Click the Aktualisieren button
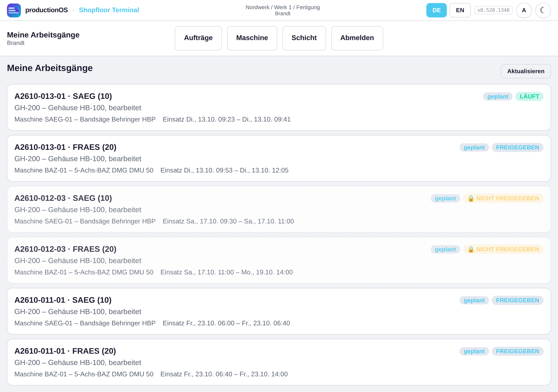The width and height of the screenshot is (558, 392). 526,71
